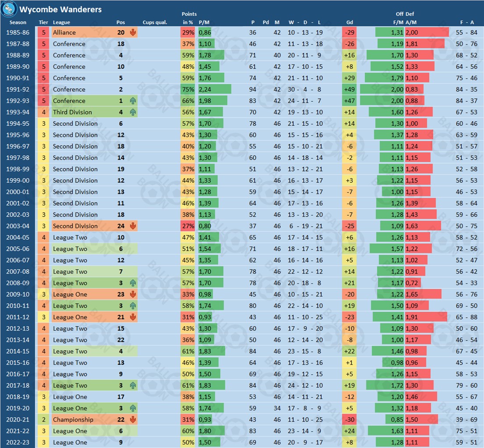484x448 pixels.
Task: Click the -30 goal difference cell
Action: click(349, 420)
